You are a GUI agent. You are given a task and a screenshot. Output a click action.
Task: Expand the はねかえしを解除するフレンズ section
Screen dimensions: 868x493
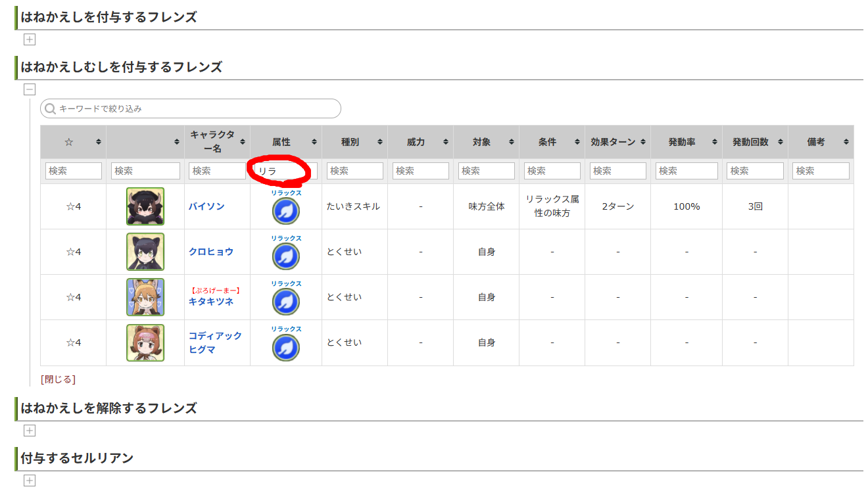click(x=30, y=431)
